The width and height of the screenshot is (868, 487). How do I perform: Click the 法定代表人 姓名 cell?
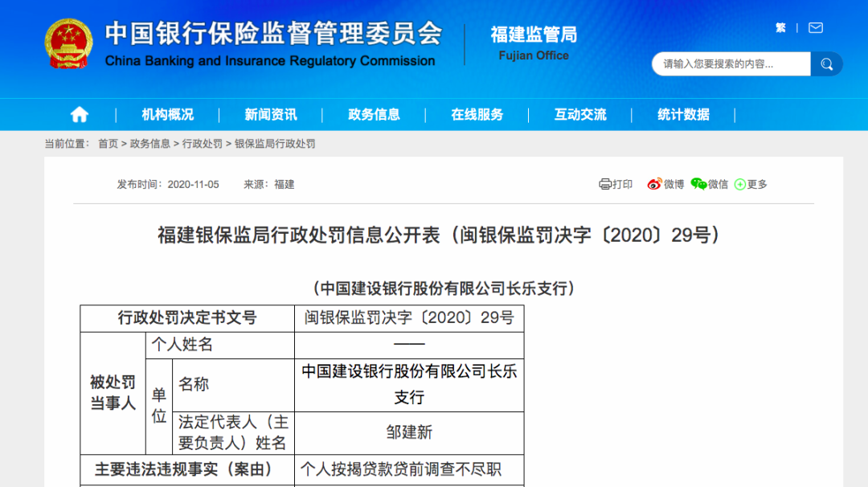(233, 433)
